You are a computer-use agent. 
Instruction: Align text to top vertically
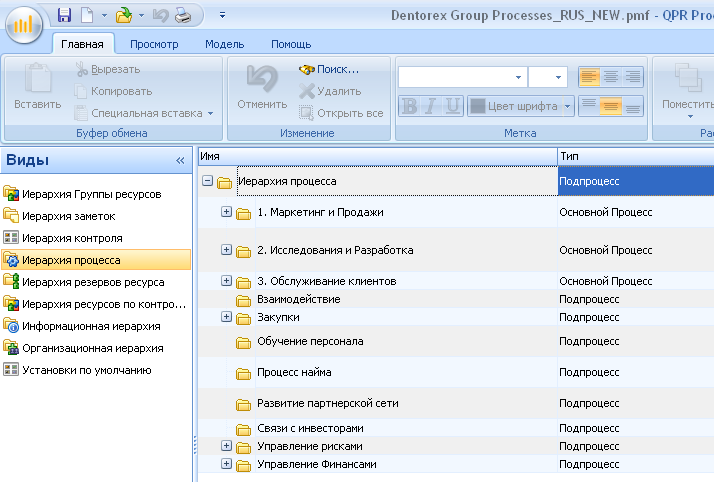click(x=589, y=106)
